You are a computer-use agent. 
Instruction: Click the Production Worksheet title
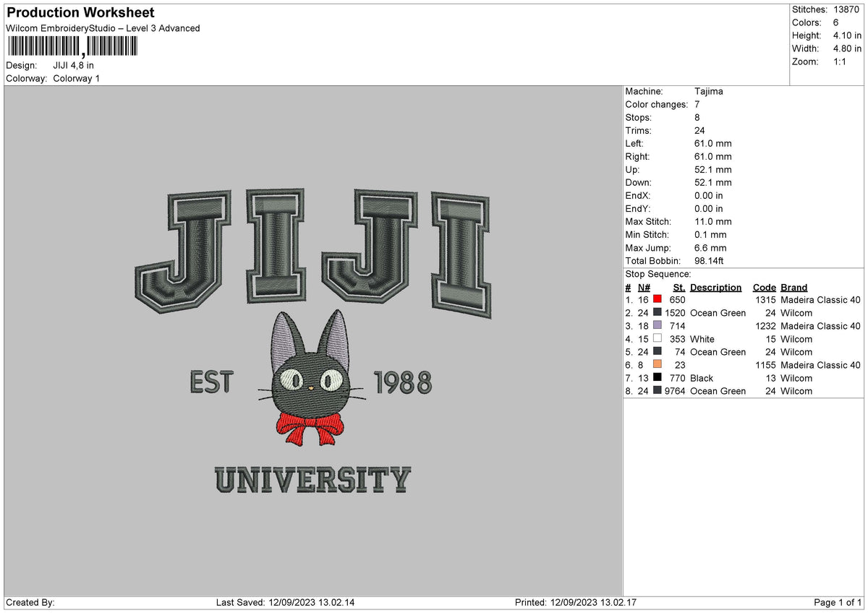[x=80, y=12]
